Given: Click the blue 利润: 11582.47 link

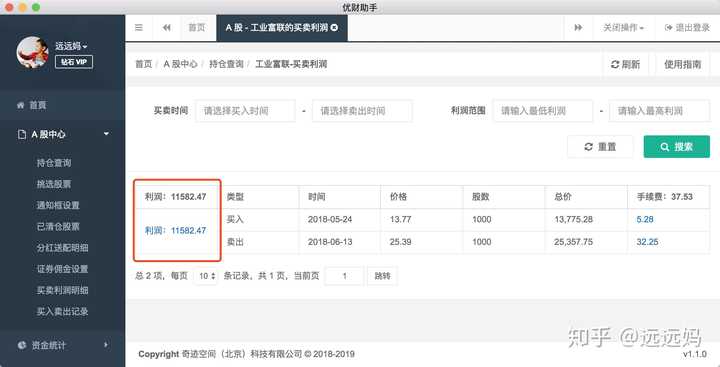Looking at the screenshot, I should click(176, 231).
